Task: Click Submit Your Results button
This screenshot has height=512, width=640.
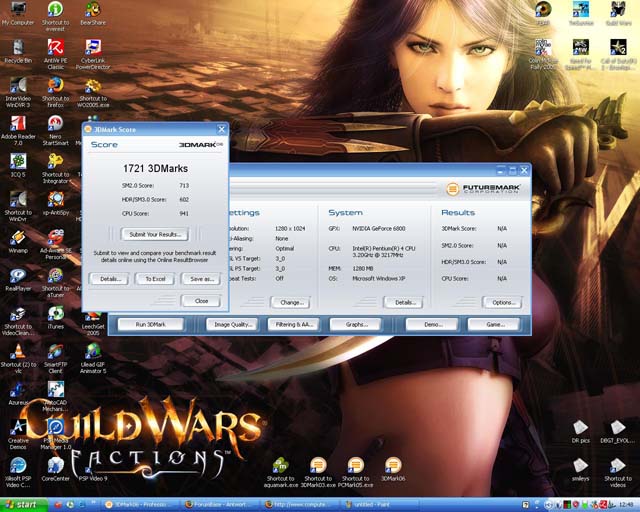Action: click(155, 234)
